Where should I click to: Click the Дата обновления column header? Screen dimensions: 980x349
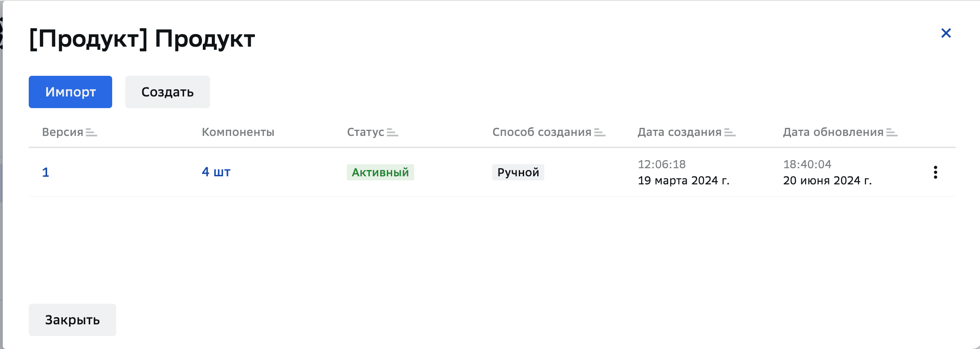[832, 132]
